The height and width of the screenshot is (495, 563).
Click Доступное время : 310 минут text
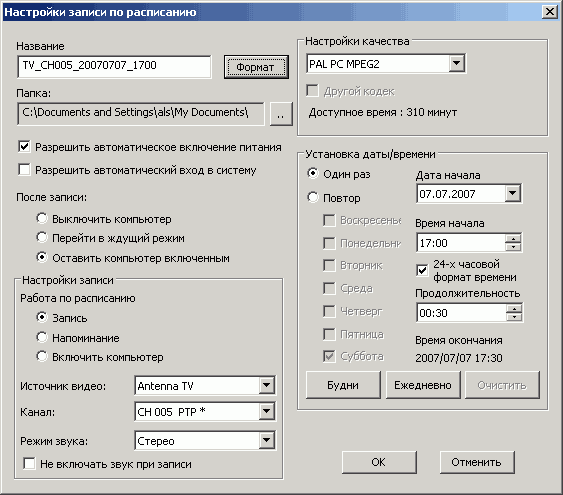click(383, 112)
